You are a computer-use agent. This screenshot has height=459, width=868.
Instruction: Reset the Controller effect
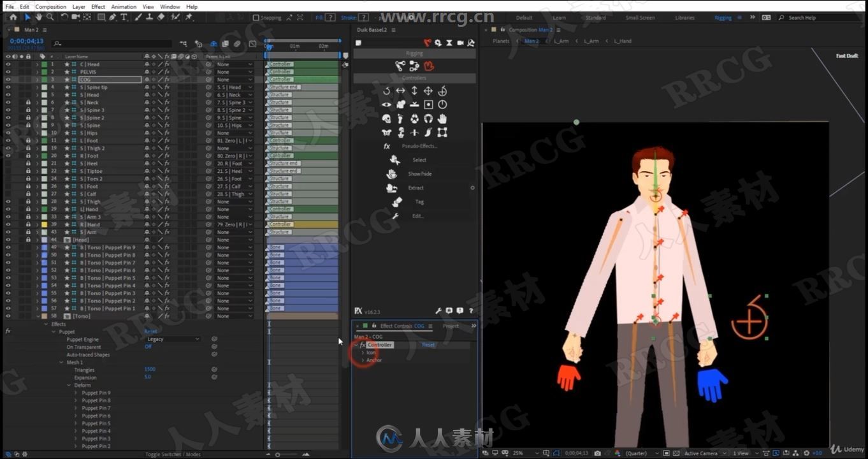coord(428,345)
